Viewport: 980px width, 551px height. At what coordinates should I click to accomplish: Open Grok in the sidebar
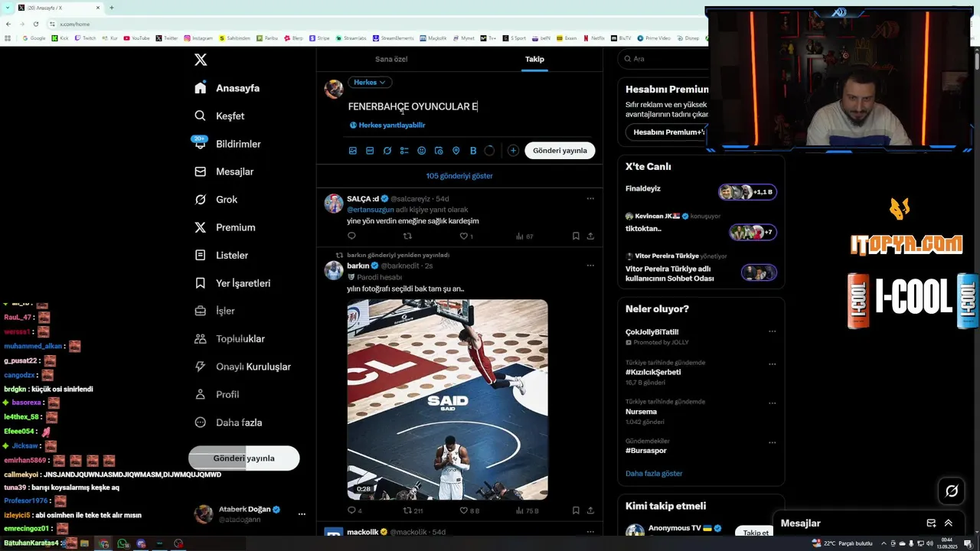click(215, 199)
